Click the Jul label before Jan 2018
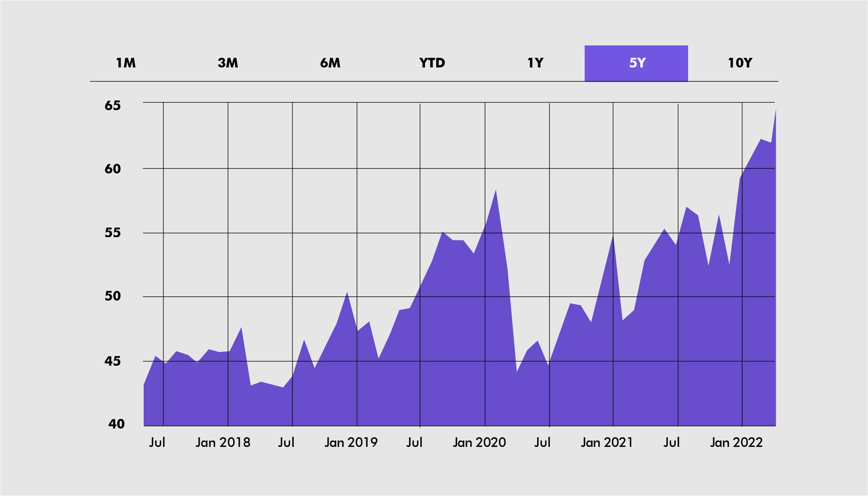This screenshot has width=868, height=496. tap(157, 442)
